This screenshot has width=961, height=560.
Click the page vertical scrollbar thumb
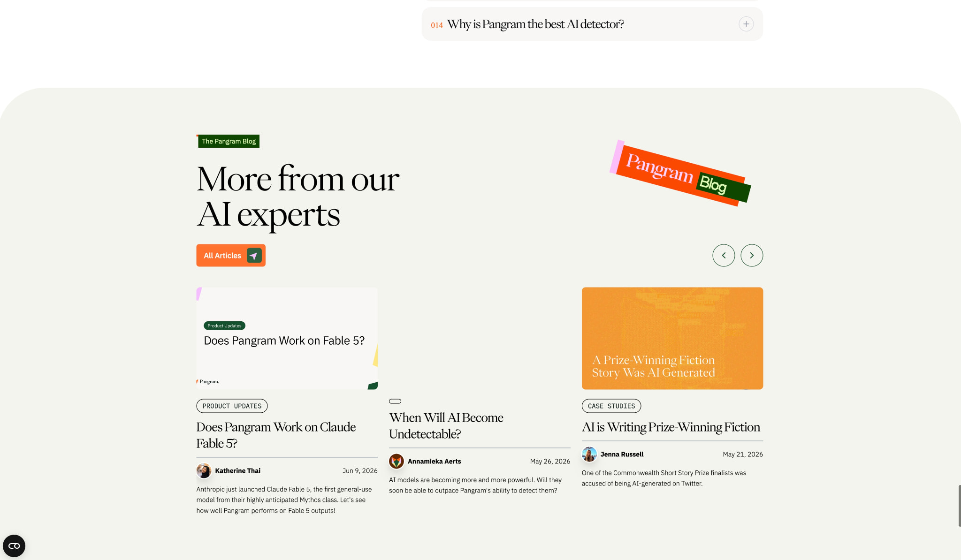[x=959, y=506]
